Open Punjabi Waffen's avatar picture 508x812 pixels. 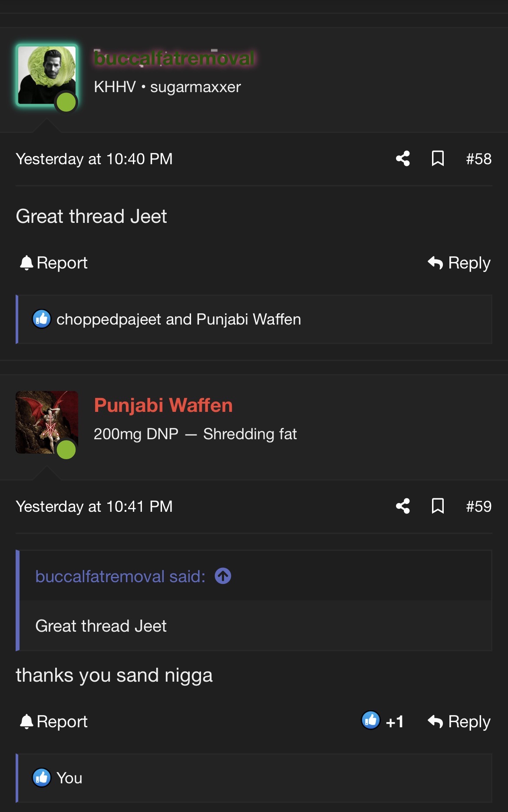click(x=47, y=422)
